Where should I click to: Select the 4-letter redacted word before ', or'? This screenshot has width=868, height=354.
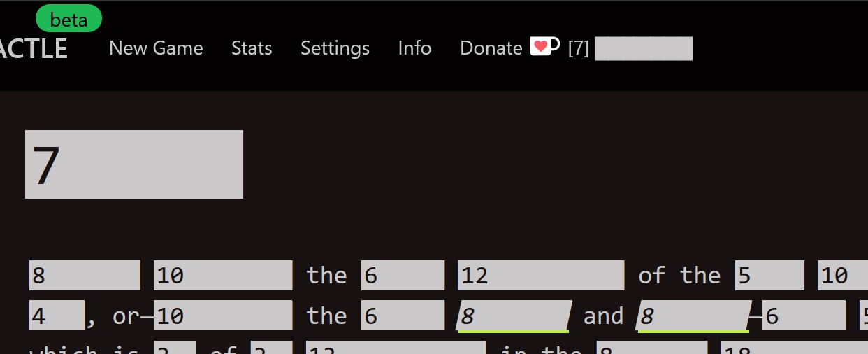[56, 316]
